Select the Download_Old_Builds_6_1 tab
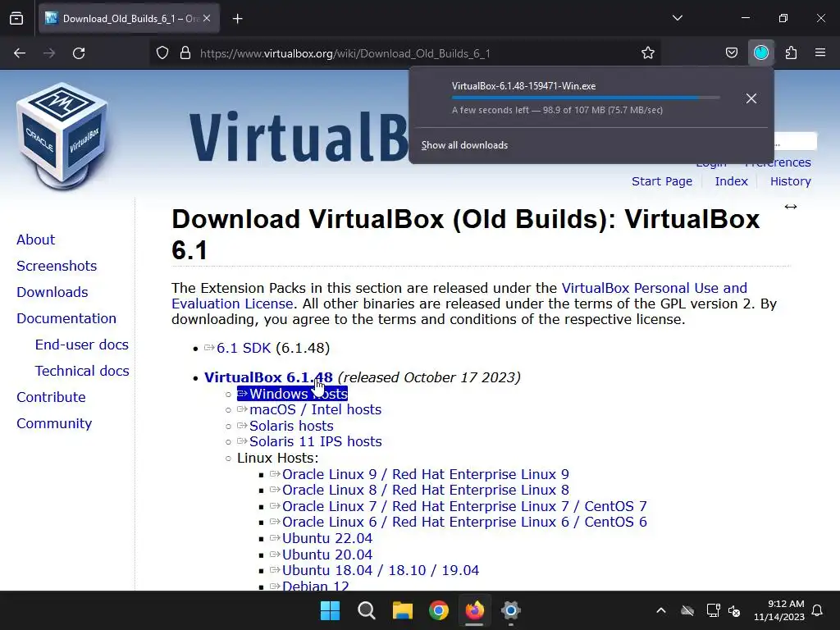The height and width of the screenshot is (630, 840). point(129,18)
